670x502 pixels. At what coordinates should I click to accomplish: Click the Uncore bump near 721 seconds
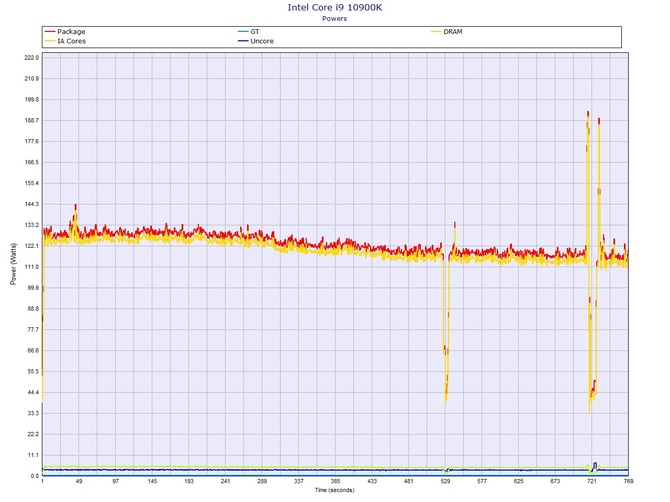tap(595, 464)
